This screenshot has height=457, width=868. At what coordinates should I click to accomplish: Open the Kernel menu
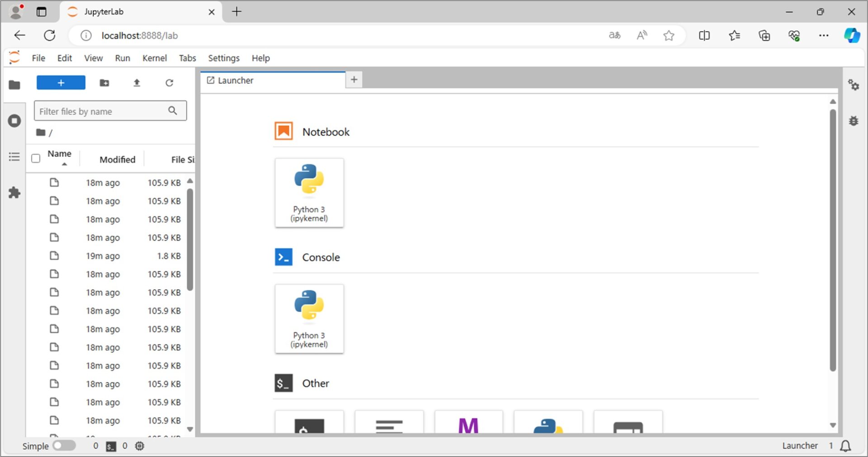coord(154,58)
